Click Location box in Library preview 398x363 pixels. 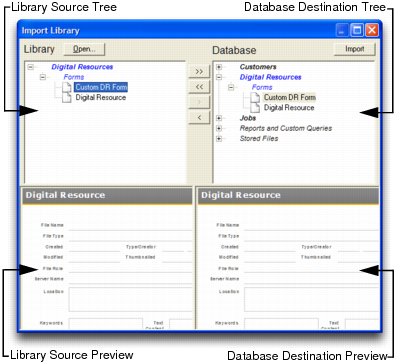click(131, 300)
